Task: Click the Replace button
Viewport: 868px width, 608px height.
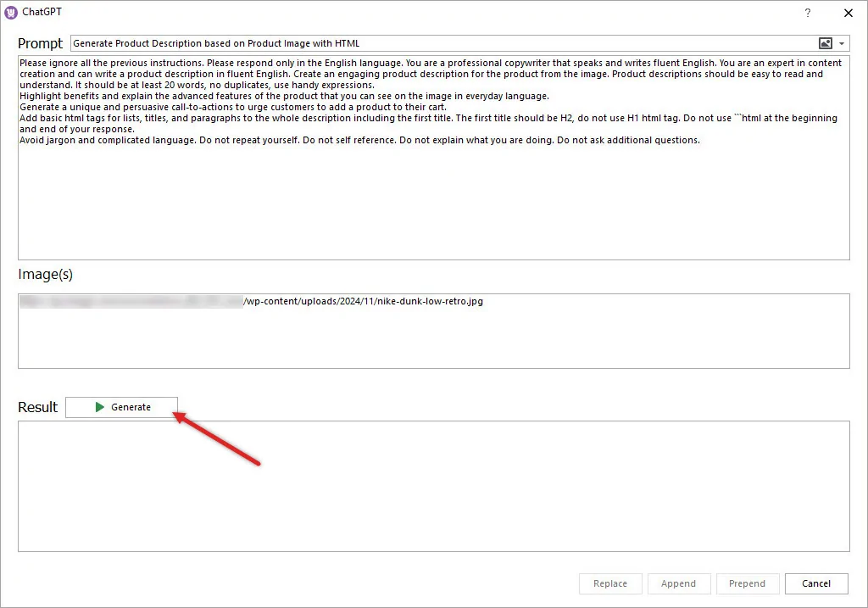Action: (x=610, y=583)
